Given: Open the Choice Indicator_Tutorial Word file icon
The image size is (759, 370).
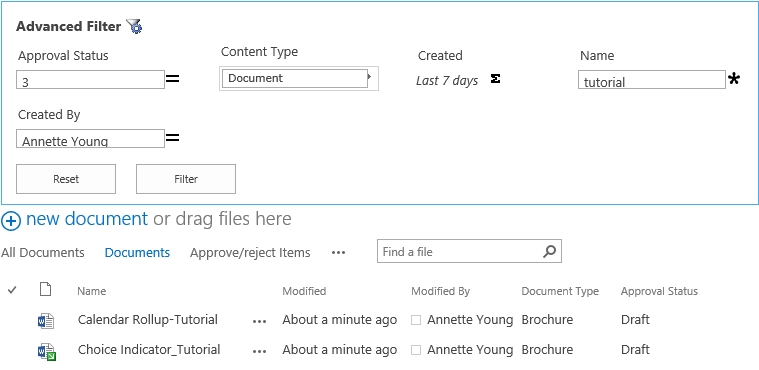Looking at the screenshot, I should click(47, 352).
